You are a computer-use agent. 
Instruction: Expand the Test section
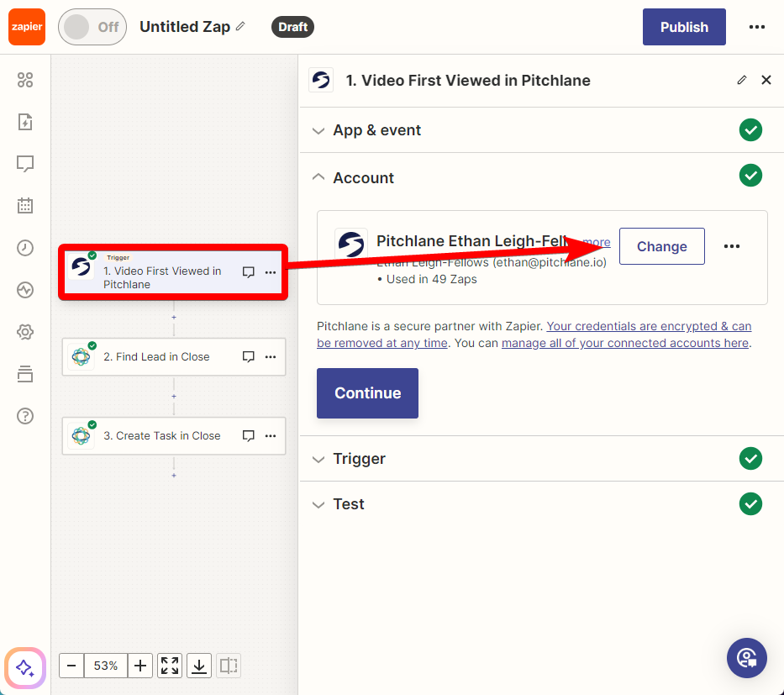tap(541, 504)
